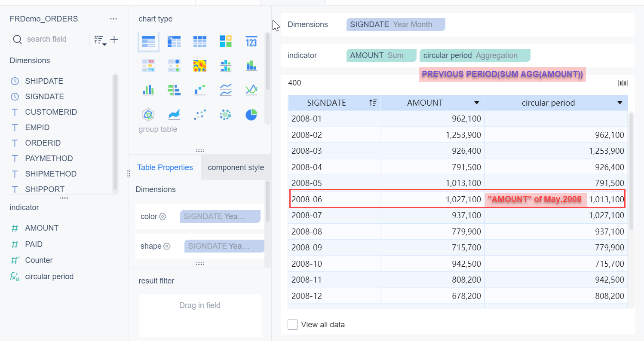
Task: Click the AMOUNT Sum indicator pill
Action: click(x=381, y=55)
